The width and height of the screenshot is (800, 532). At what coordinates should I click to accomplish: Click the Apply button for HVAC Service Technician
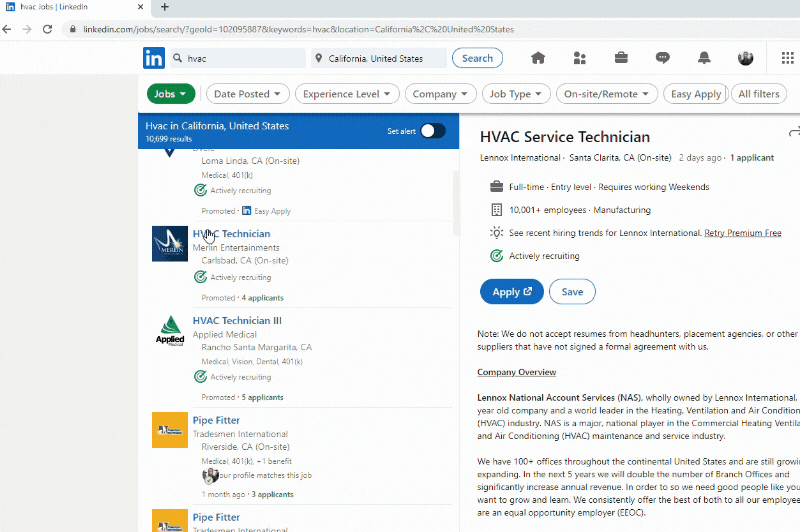512,292
